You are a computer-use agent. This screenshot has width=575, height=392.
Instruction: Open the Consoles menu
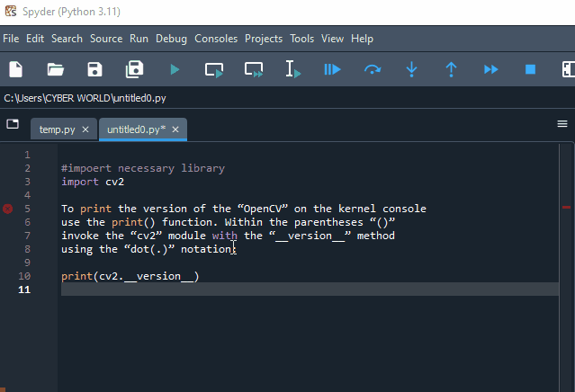point(216,39)
